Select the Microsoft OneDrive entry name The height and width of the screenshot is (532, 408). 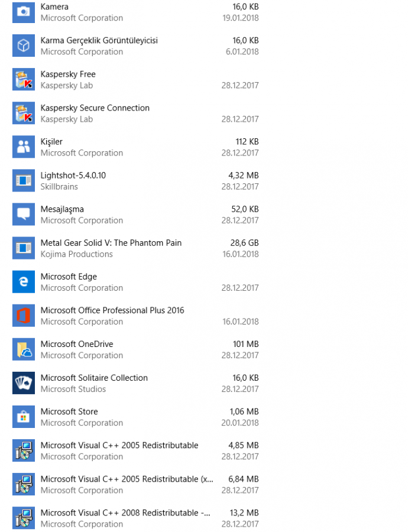(77, 344)
